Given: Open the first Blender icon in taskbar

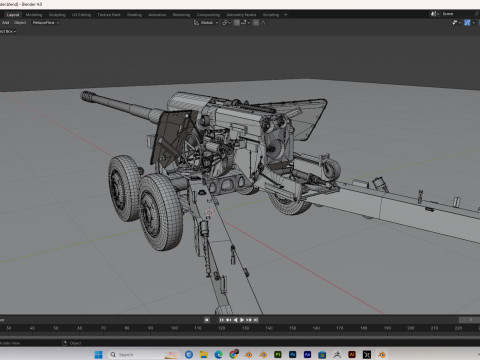Looking at the screenshot, I should pos(248,355).
